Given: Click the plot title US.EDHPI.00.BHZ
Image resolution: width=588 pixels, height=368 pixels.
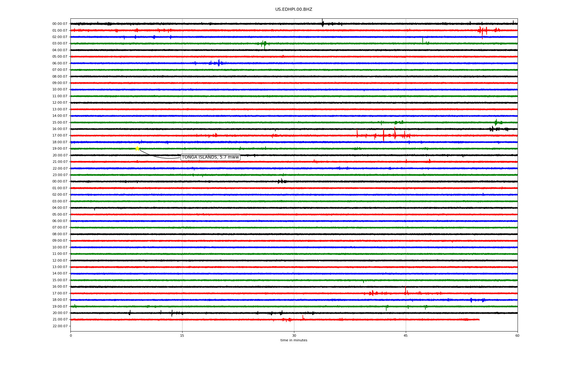Looking at the screenshot, I should [x=293, y=10].
